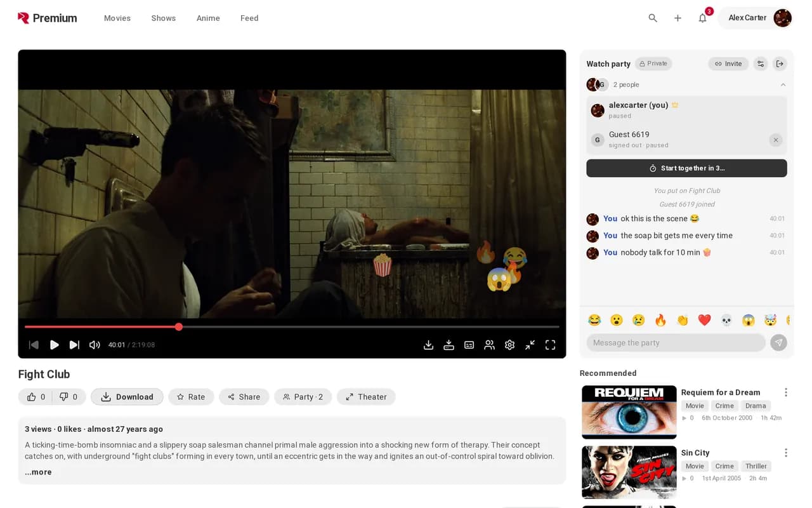Dislike the video with thumbs down

coord(69,397)
